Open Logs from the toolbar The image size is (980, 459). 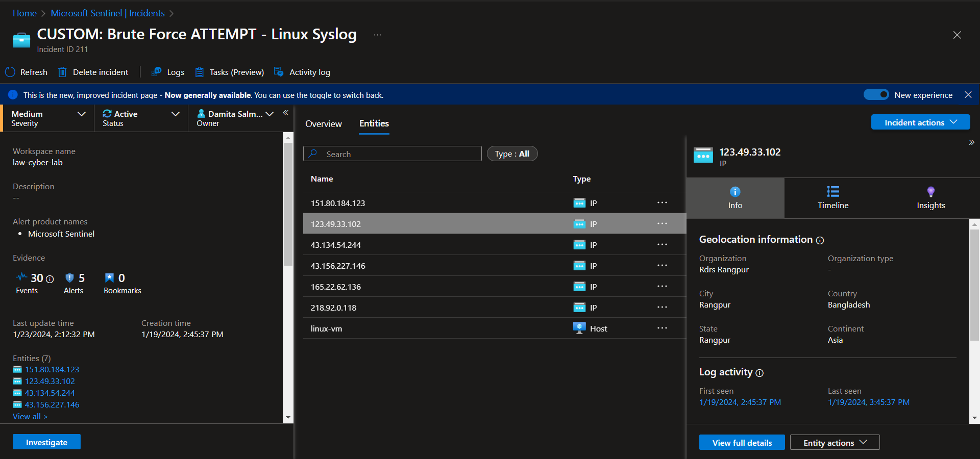pyautogui.click(x=168, y=72)
